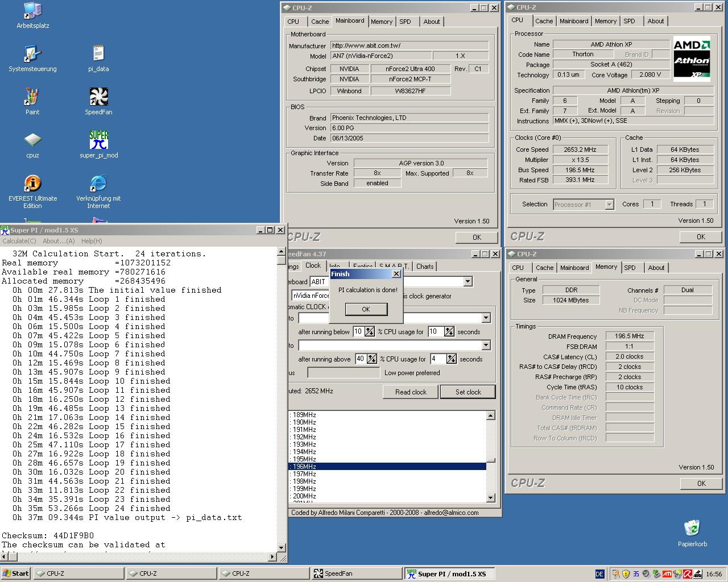Close the Finish dialog with its X

tap(396, 274)
